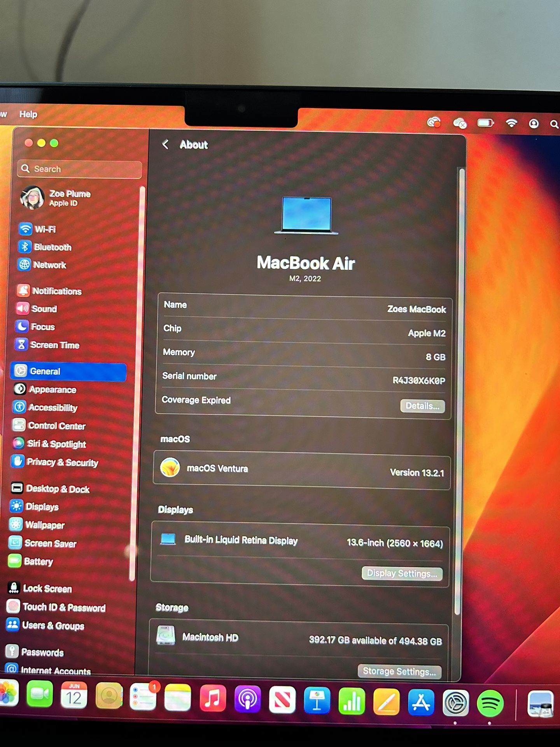Image resolution: width=560 pixels, height=747 pixels.
Task: Click the user account icon in menu bar
Action: click(x=534, y=124)
